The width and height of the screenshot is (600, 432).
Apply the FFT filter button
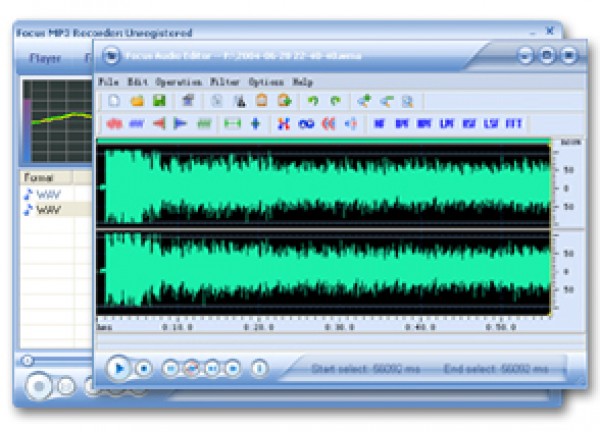pyautogui.click(x=514, y=124)
